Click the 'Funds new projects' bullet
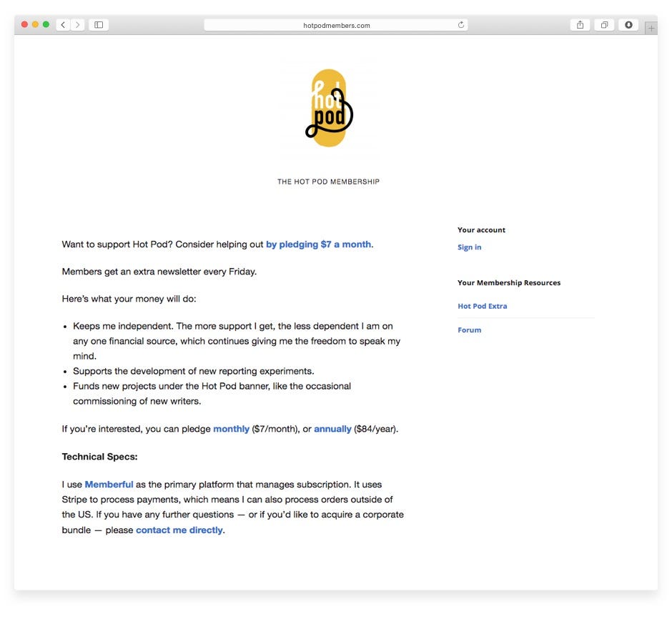 pyautogui.click(x=212, y=394)
